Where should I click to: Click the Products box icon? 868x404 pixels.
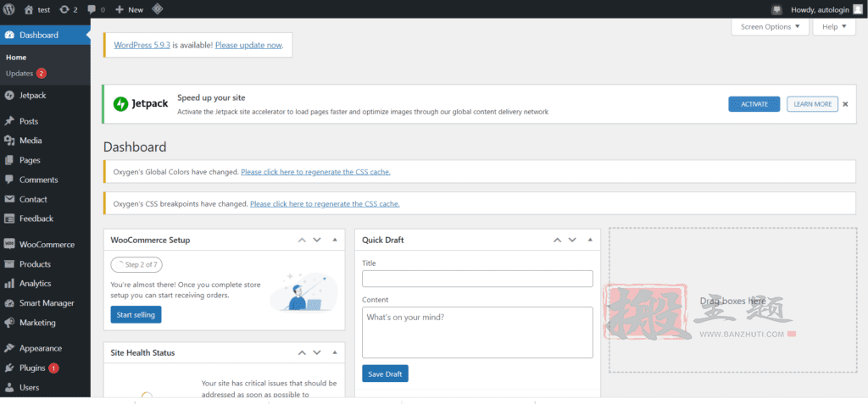(x=9, y=264)
